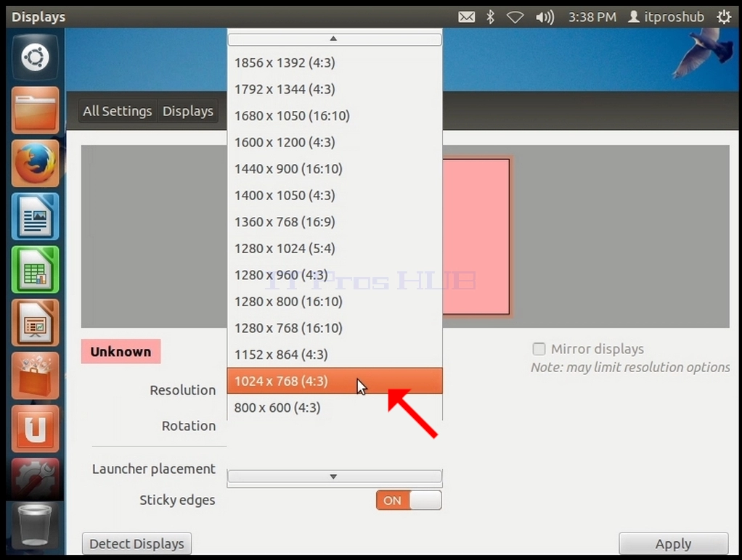This screenshot has height=560, width=742.
Task: Open LibreOffice Writer from the launcher
Action: 35,216
